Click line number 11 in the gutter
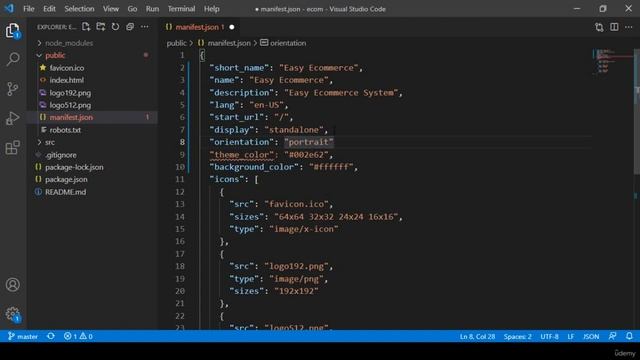 pyautogui.click(x=180, y=179)
